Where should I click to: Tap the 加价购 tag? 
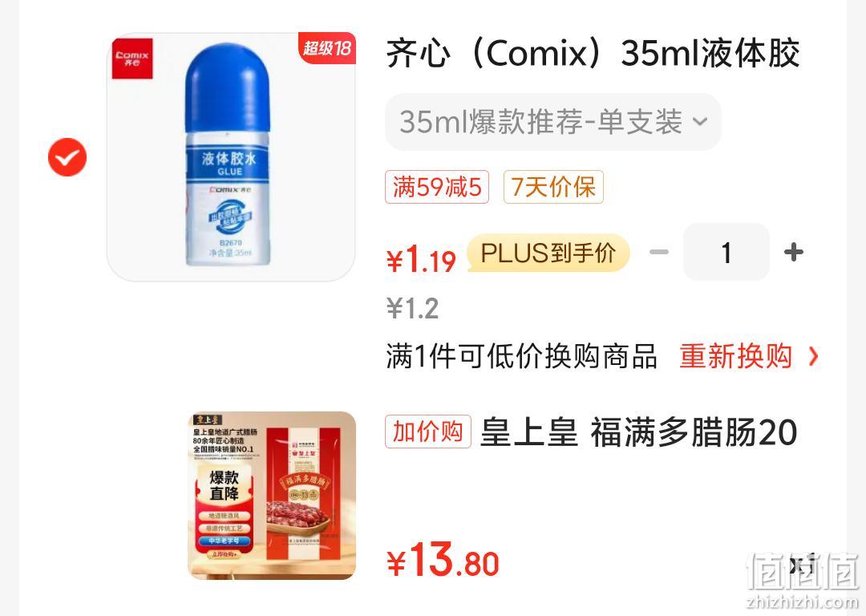(428, 432)
